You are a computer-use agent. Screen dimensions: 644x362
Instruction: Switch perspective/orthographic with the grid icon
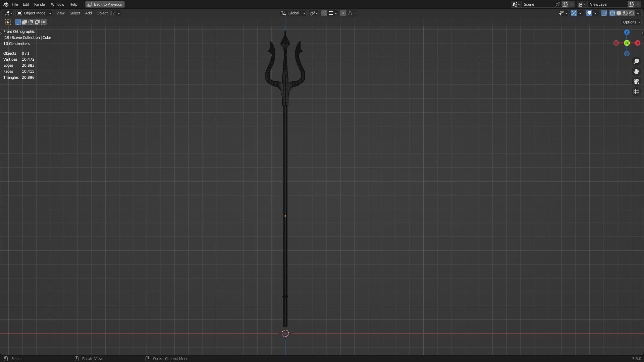point(636,92)
